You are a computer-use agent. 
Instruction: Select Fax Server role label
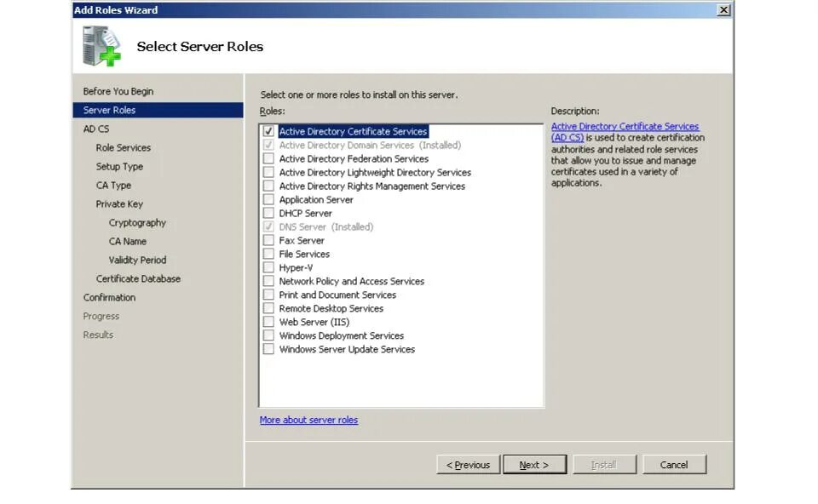(x=302, y=240)
